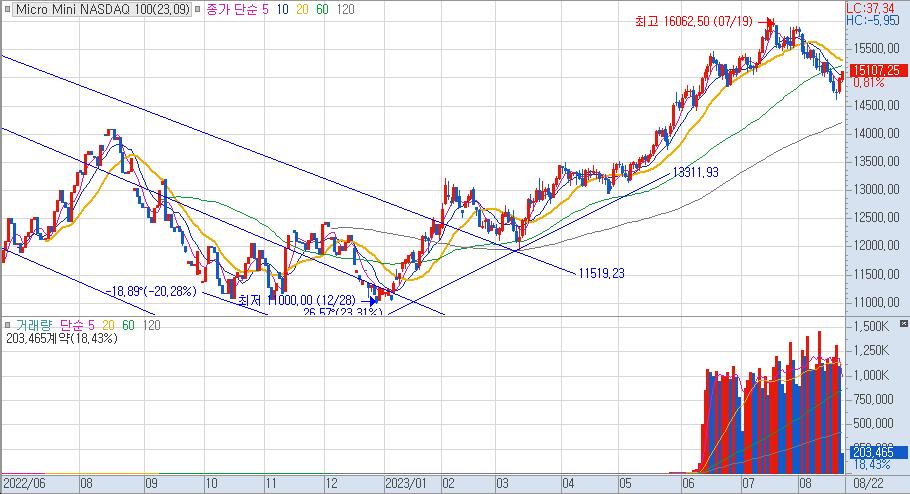Click the 11000,00 price axis label

click(x=876, y=302)
